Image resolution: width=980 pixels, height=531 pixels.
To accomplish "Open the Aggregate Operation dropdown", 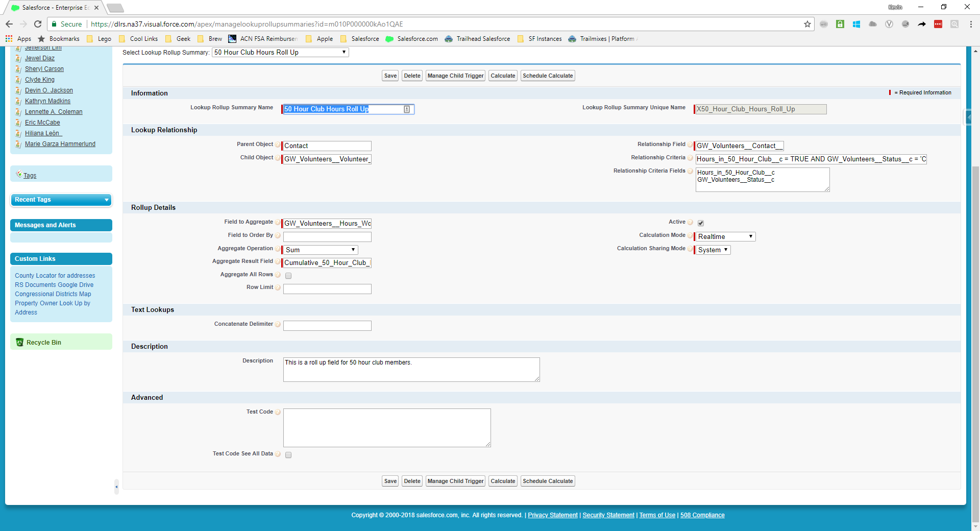I will 320,250.
